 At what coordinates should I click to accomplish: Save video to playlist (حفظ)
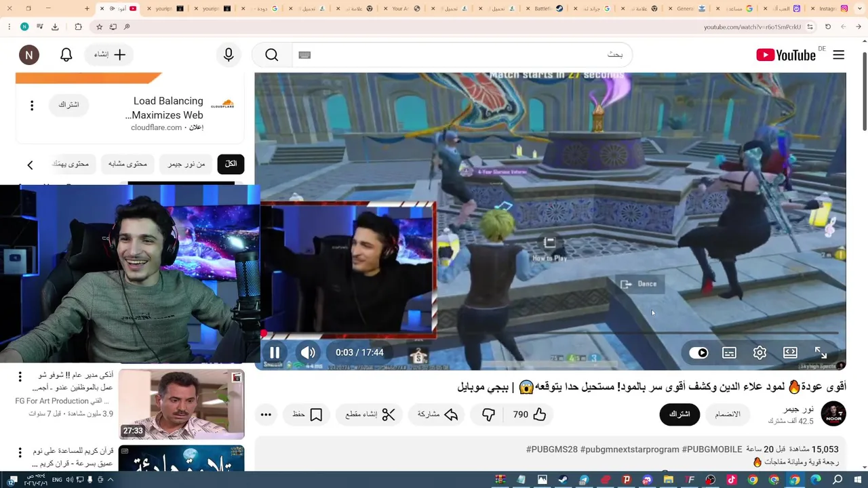coord(307,414)
